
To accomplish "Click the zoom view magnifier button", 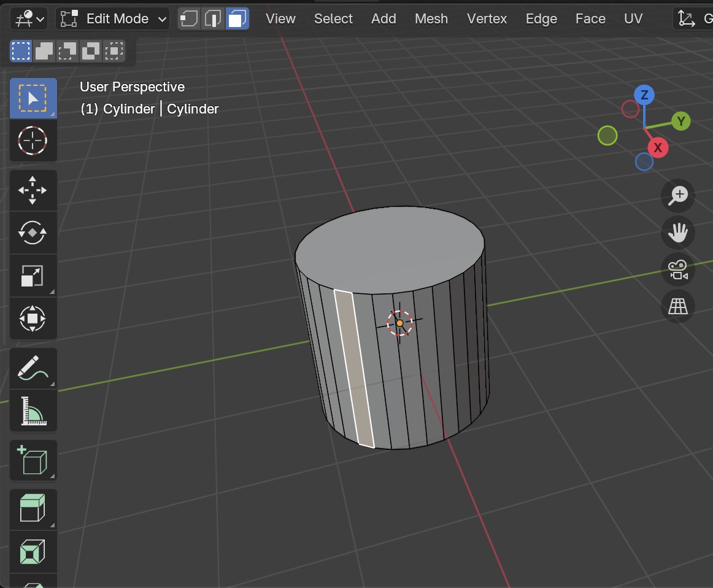I will (x=678, y=196).
